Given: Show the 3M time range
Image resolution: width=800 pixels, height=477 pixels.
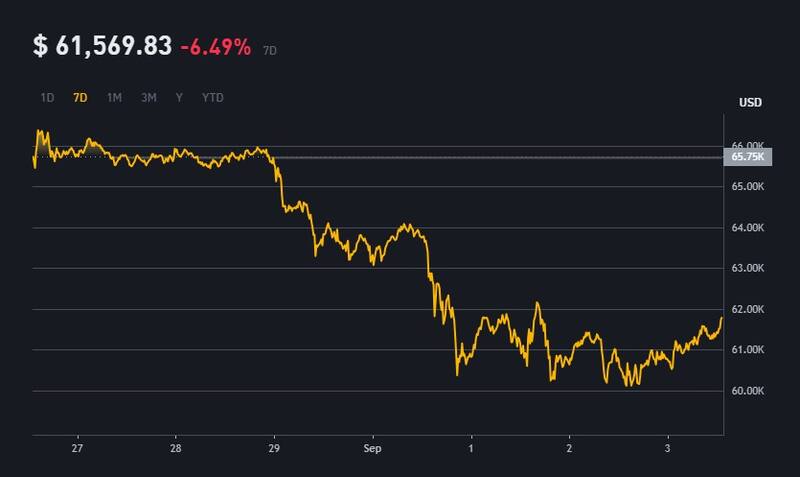Looking at the screenshot, I should point(148,98).
